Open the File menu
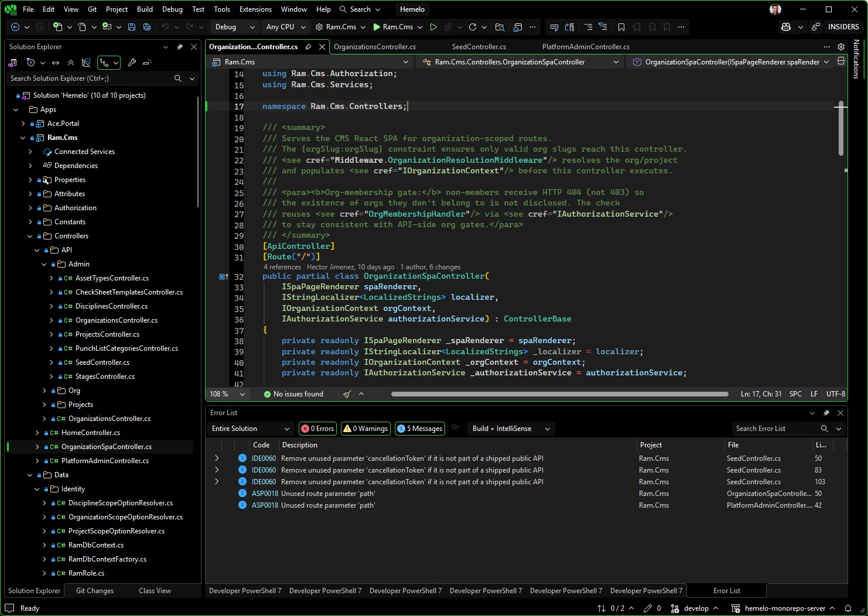The height and width of the screenshot is (616, 868). [x=28, y=9]
